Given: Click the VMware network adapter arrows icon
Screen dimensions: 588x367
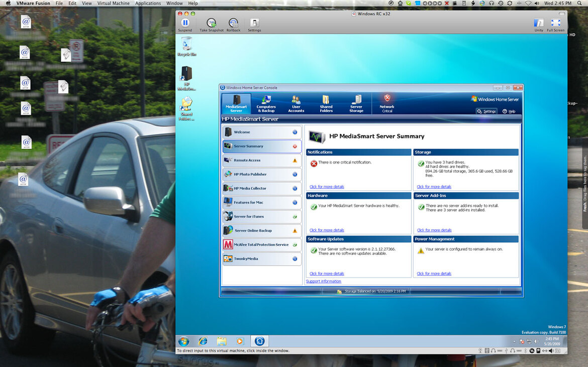Looking at the screenshot, I should point(544,351).
